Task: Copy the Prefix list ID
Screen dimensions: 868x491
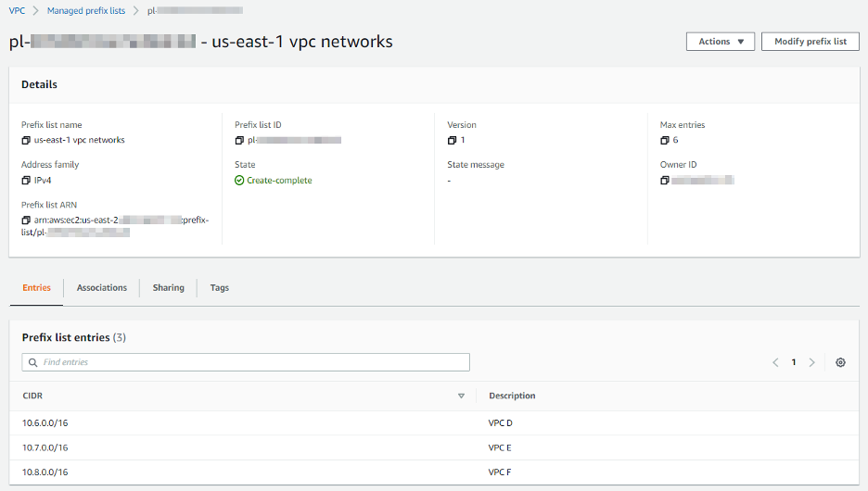Action: click(x=239, y=141)
